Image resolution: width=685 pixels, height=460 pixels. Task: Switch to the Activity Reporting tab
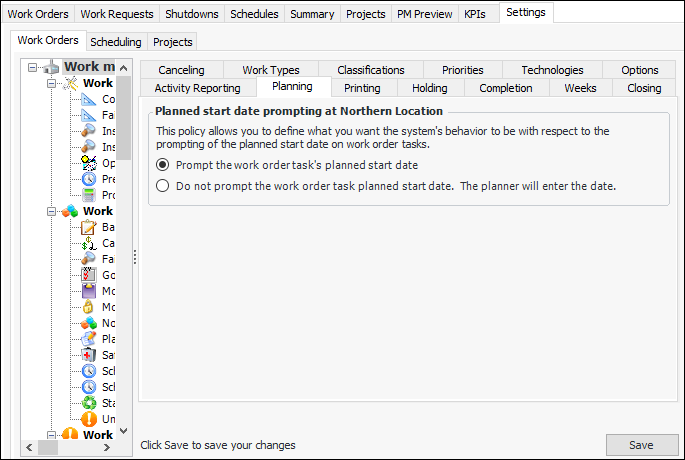tap(197, 88)
